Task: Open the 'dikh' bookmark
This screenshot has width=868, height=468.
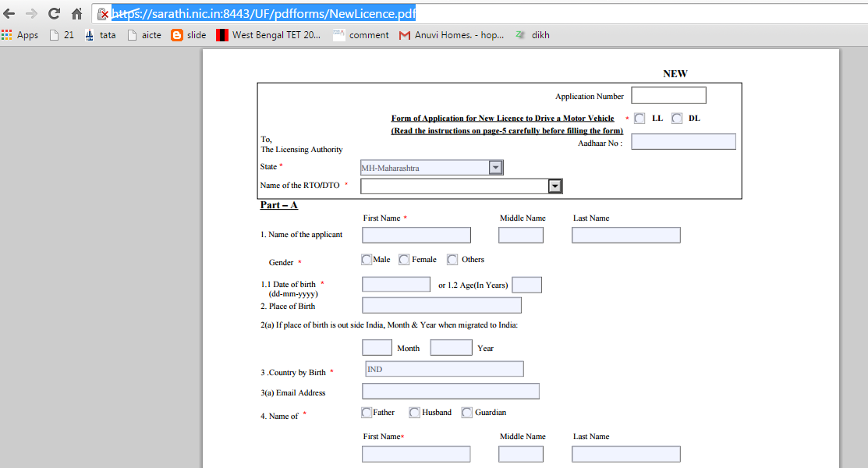Action: 533,35
